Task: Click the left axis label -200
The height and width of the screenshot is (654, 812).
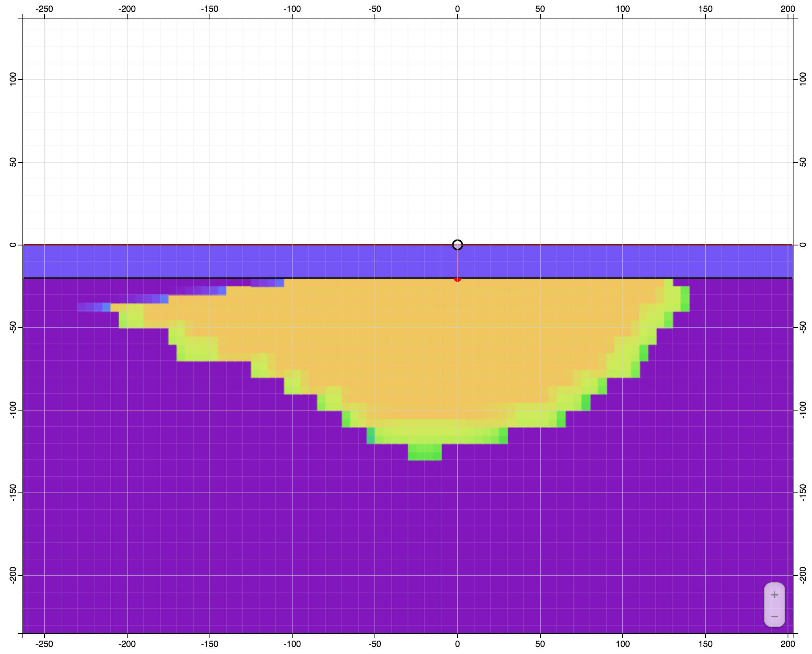Action: pyautogui.click(x=13, y=575)
